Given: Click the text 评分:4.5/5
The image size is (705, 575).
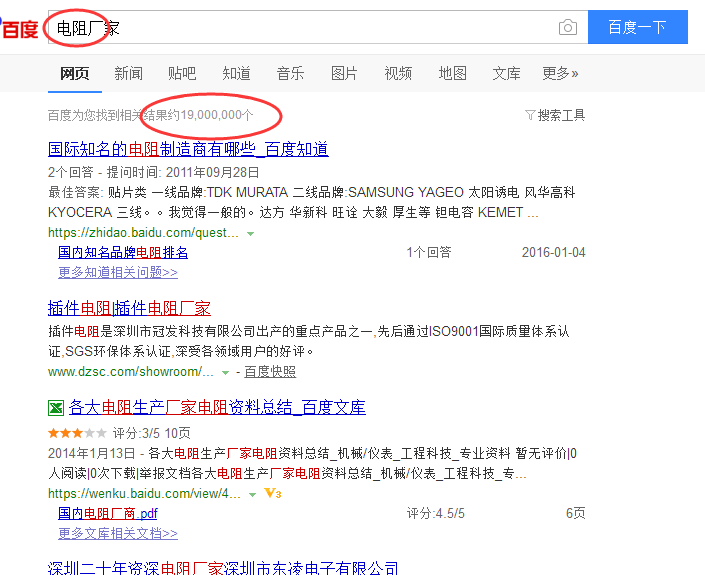Looking at the screenshot, I should click(436, 513).
